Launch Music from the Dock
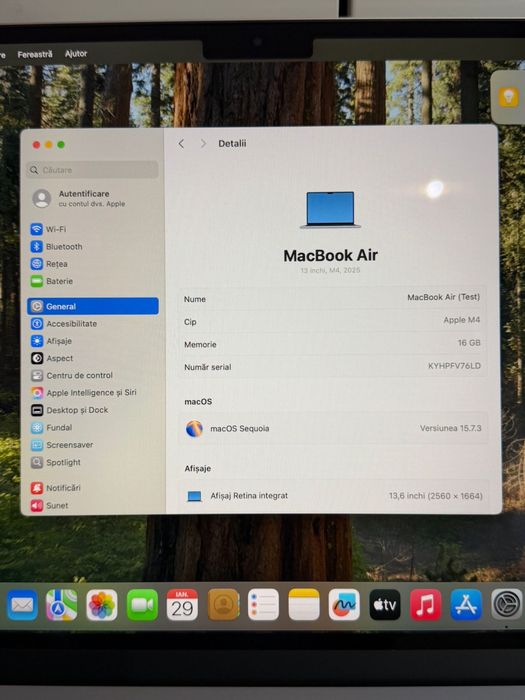This screenshot has height=700, width=525. pyautogui.click(x=425, y=605)
